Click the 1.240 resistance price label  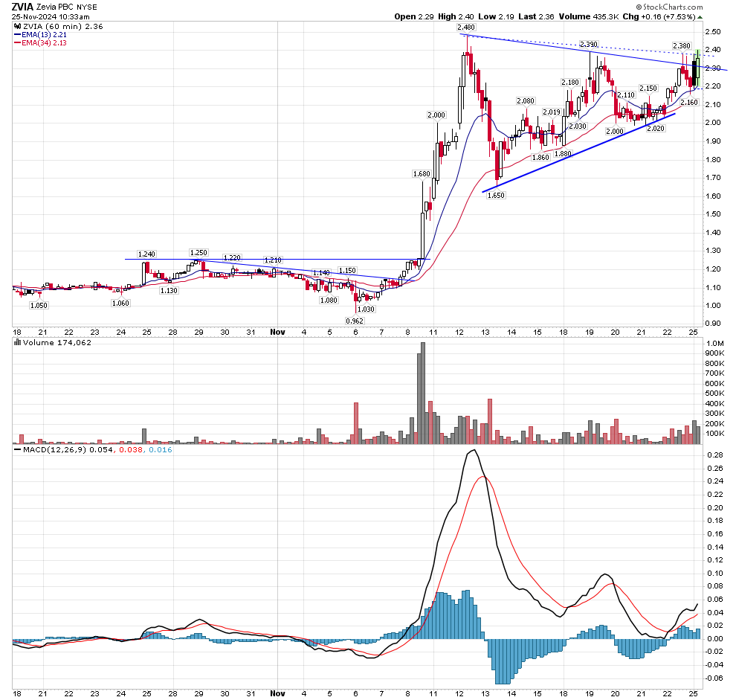coord(146,254)
